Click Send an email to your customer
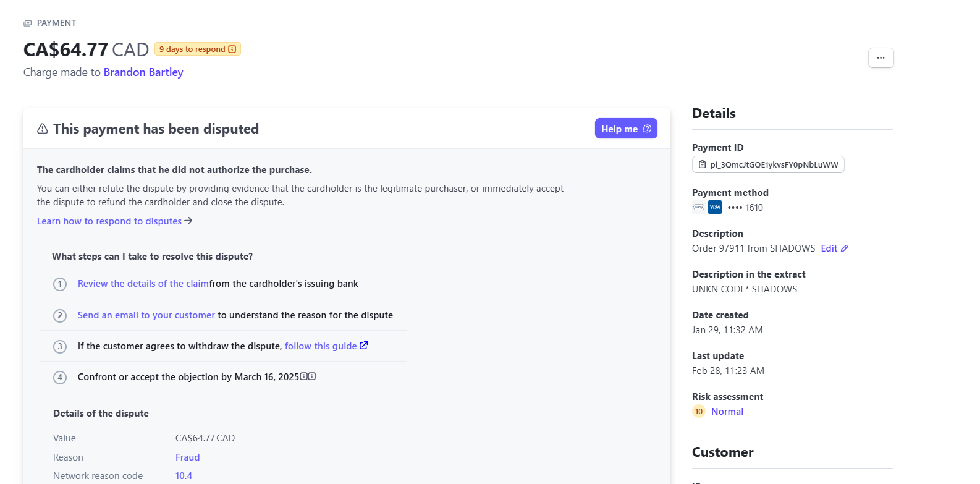The width and height of the screenshot is (980, 484). click(x=146, y=315)
